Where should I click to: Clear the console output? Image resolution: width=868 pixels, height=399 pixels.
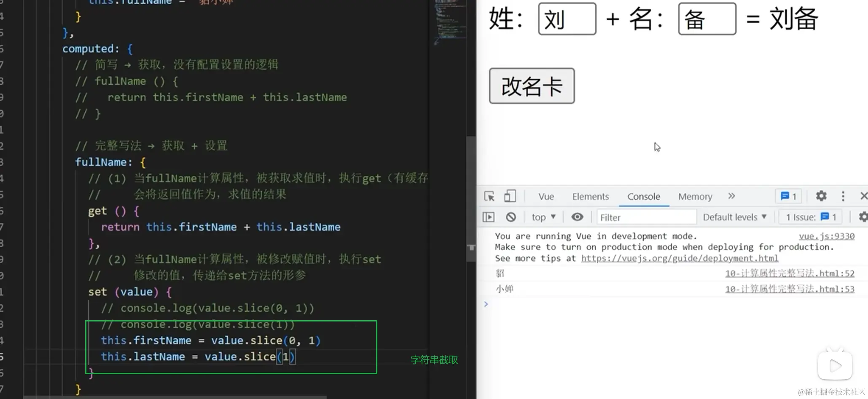click(511, 217)
